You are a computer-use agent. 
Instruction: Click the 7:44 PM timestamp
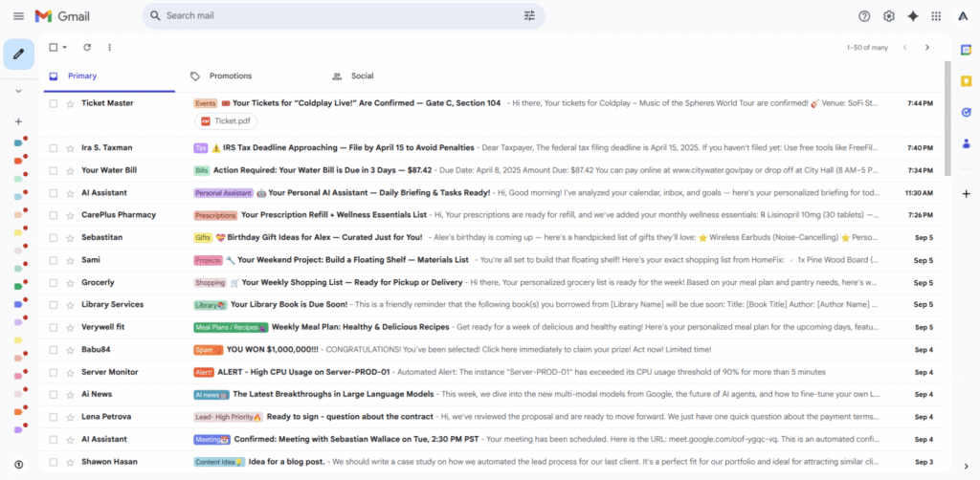coord(920,103)
